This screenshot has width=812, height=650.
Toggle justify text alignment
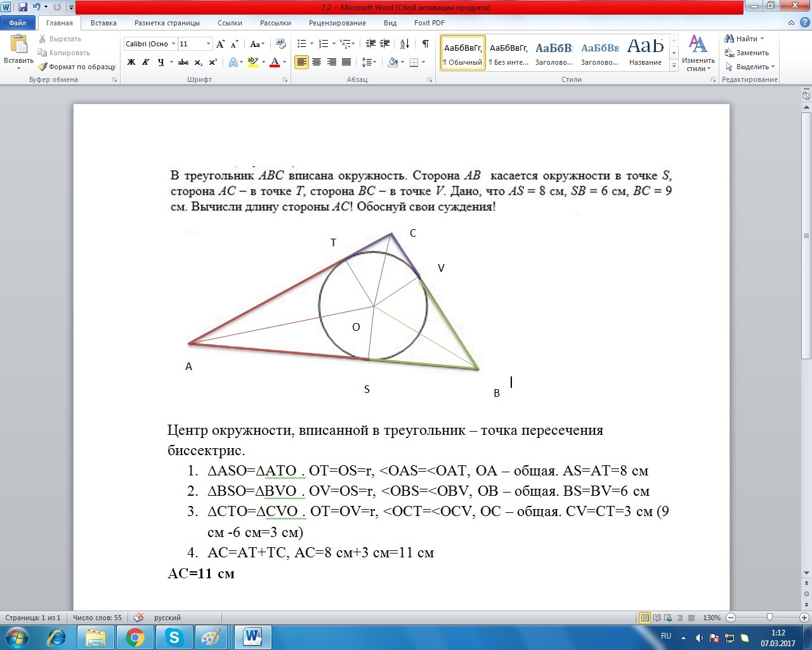(346, 62)
